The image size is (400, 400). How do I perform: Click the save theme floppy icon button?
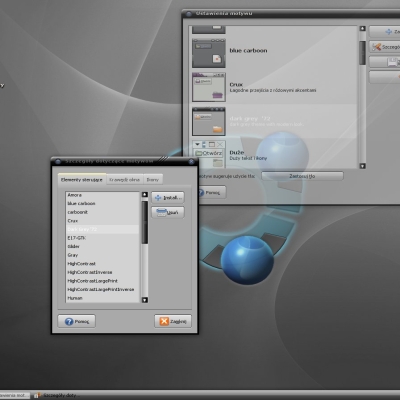point(385,62)
